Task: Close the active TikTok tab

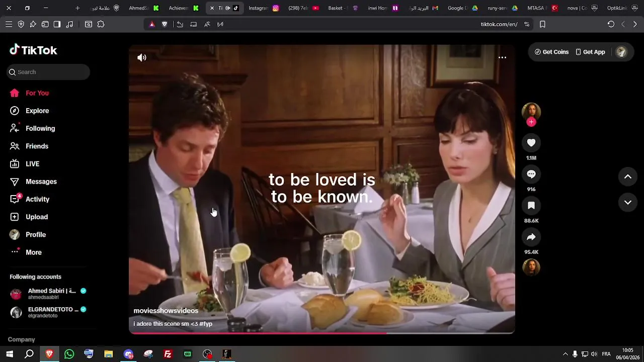Action: [212, 8]
